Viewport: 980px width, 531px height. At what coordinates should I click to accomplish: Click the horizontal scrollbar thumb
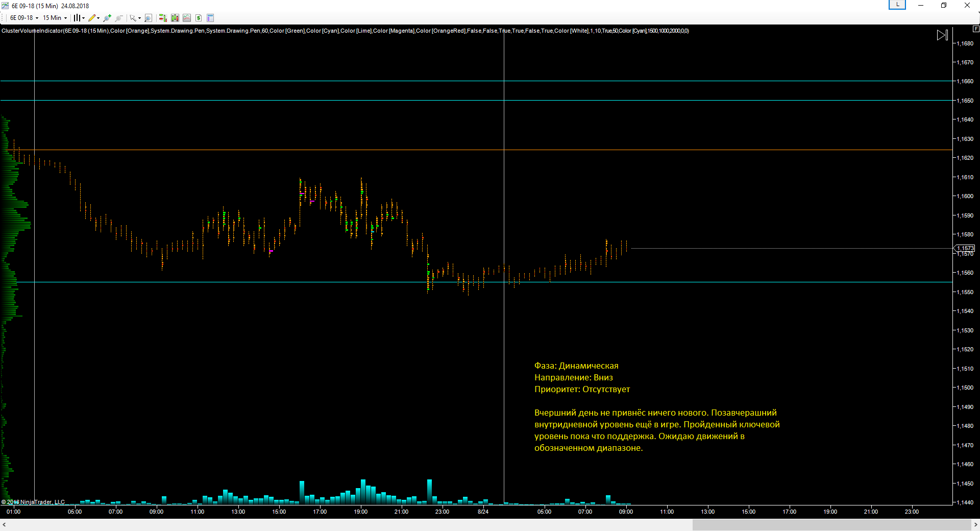pos(831,525)
